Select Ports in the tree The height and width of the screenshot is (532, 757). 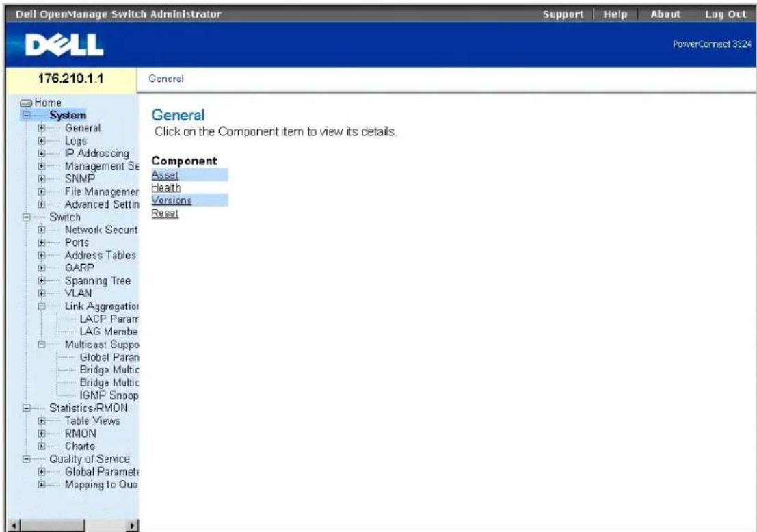click(x=77, y=242)
